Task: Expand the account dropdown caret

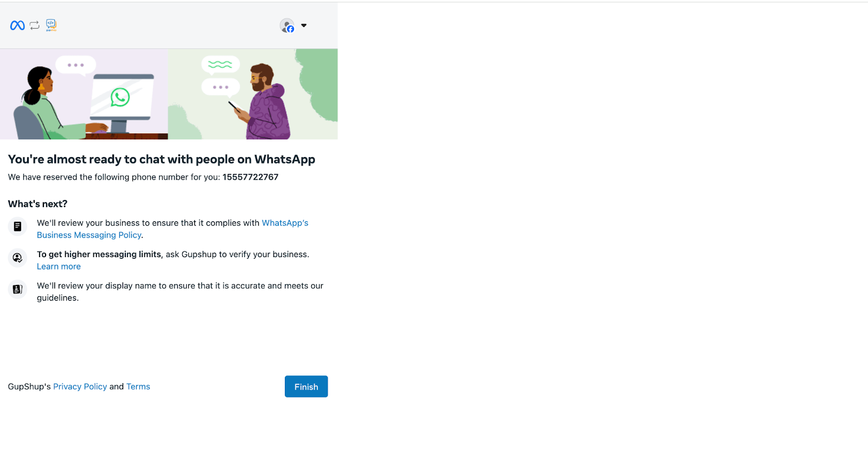Action: point(304,25)
